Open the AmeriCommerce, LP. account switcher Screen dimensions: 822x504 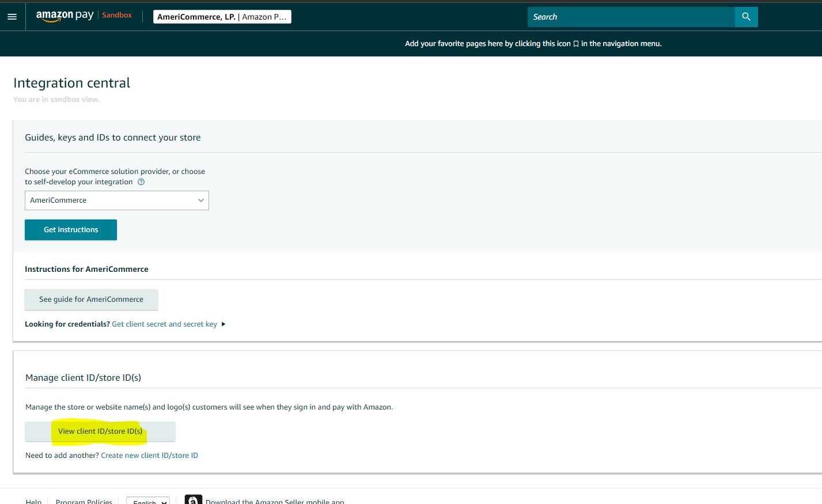222,17
